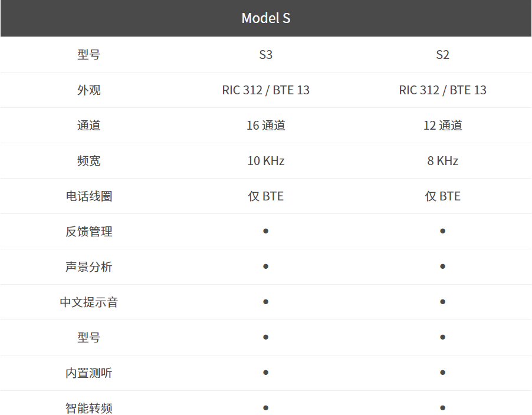Screen dimensions: 532x415
Task: Click the S2 中文提示音 bullet dot
Action: [x=442, y=302]
